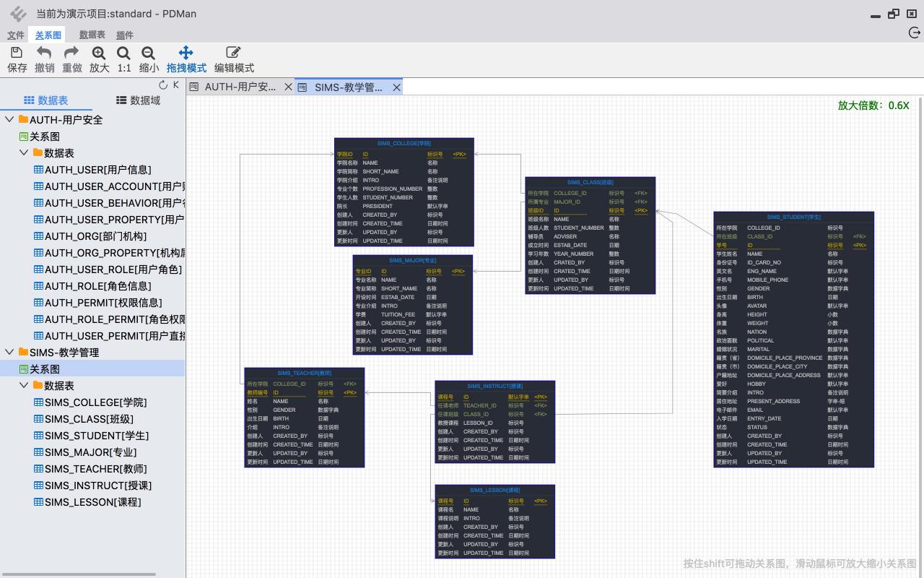
Task: Collapse the sidebar with the K icon
Action: 175,85
